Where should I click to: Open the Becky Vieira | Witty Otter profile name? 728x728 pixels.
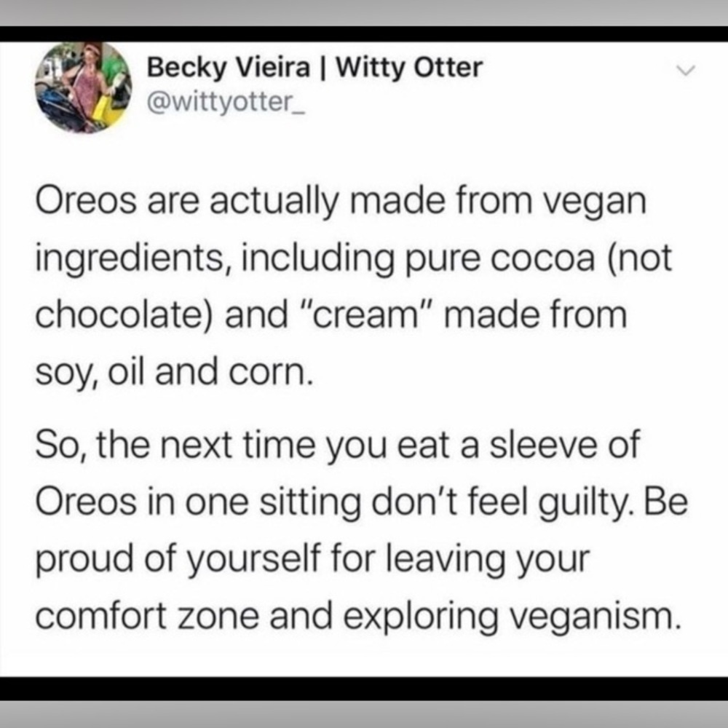pyautogui.click(x=314, y=68)
